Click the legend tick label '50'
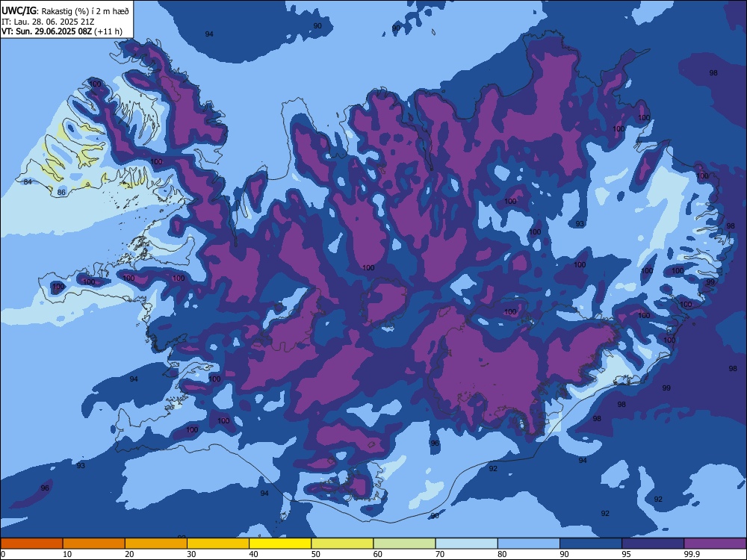The height and width of the screenshot is (560, 747). [316, 554]
